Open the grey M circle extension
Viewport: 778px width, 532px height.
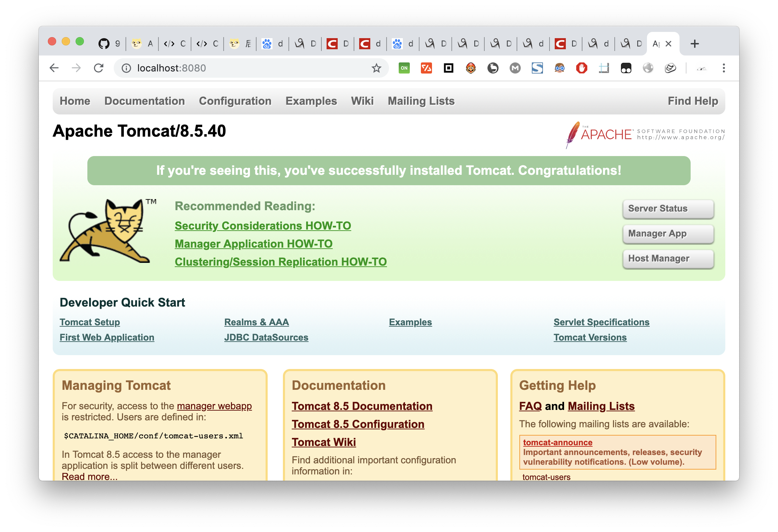pos(515,68)
